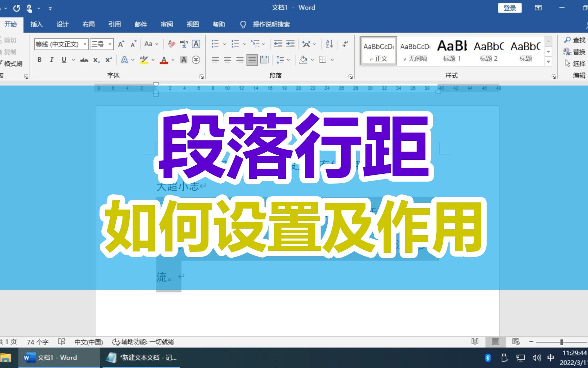588x368 pixels.
Task: Align text right
Action: [x=240, y=60]
